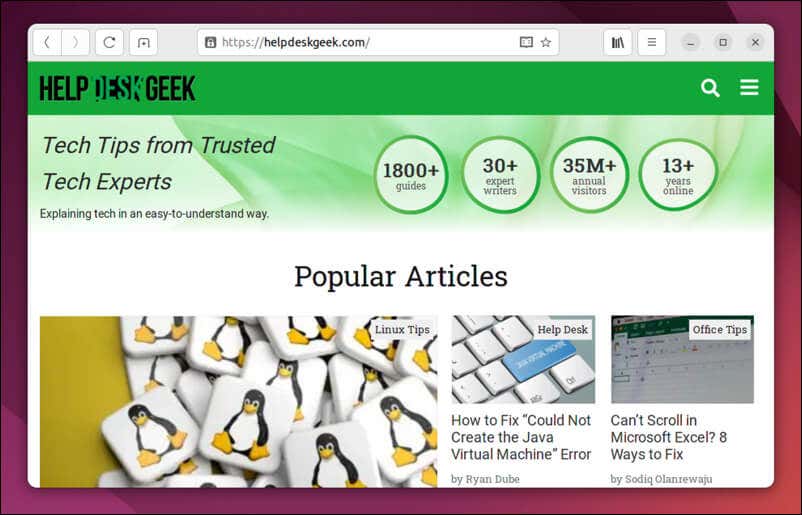The width and height of the screenshot is (802, 515).
Task: Open the browser hamburger menu
Action: tap(652, 42)
